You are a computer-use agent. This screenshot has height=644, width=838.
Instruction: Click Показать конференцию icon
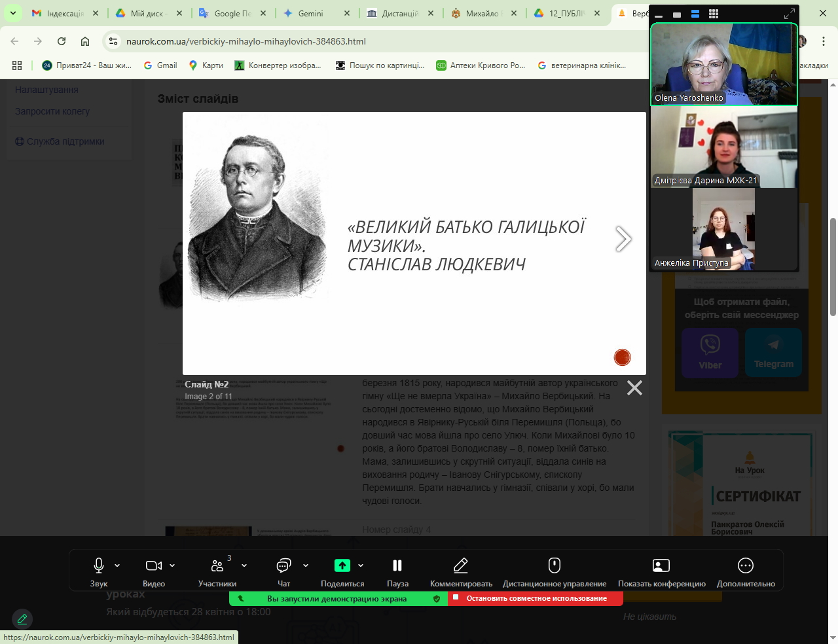click(x=661, y=565)
